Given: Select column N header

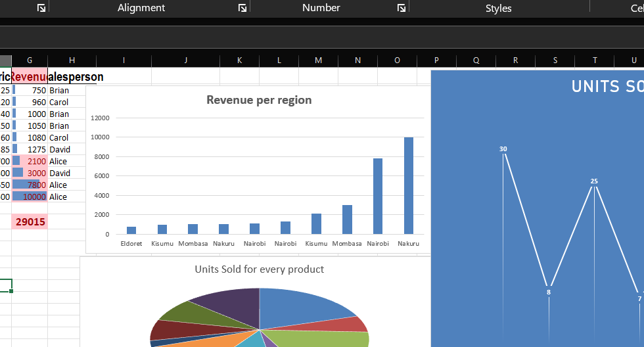Looking at the screenshot, I should [x=357, y=60].
